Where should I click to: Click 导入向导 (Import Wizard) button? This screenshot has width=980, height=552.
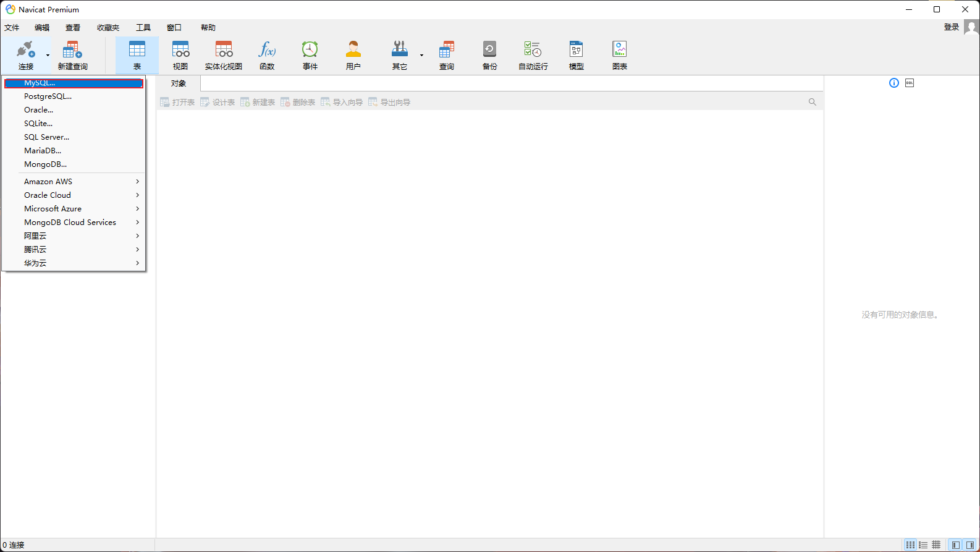pyautogui.click(x=342, y=102)
